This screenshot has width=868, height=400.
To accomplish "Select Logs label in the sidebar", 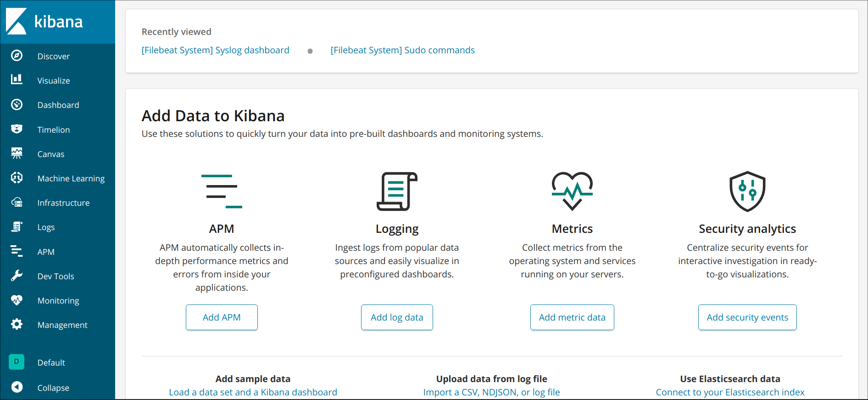I will click(46, 227).
